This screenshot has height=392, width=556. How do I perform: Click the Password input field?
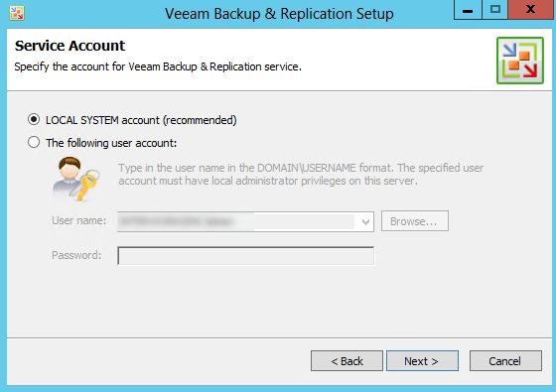pyautogui.click(x=246, y=256)
